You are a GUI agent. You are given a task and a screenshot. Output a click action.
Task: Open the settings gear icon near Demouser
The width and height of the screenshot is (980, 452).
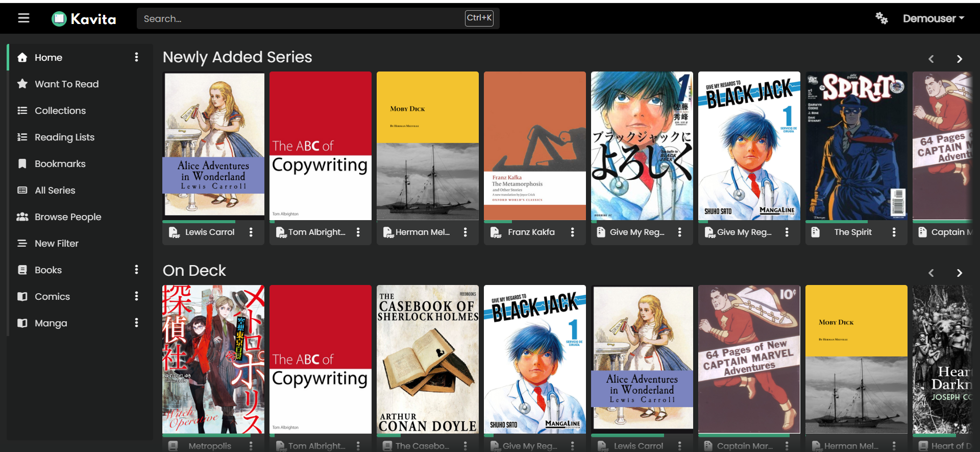pyautogui.click(x=881, y=18)
